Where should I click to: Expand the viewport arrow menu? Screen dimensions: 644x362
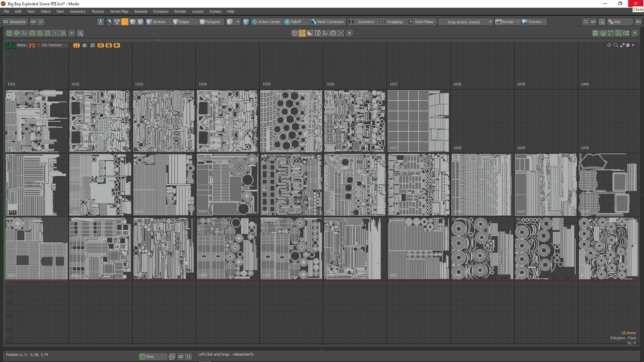633,45
